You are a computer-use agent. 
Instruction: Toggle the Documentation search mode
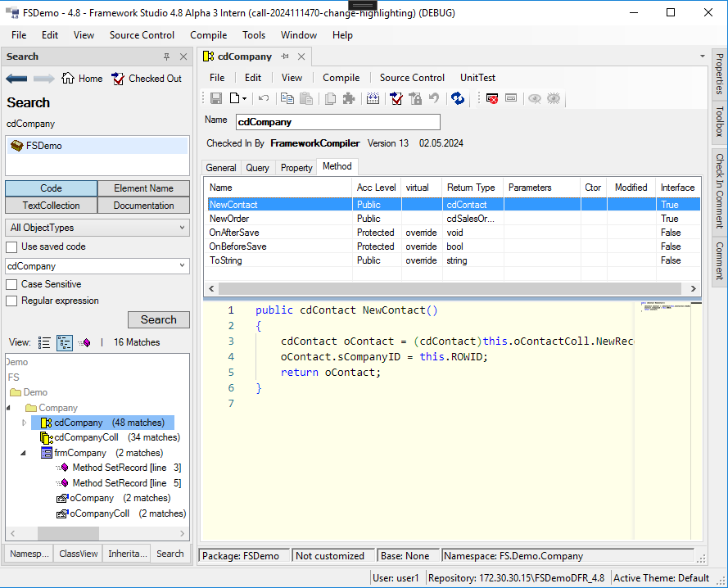click(x=144, y=206)
